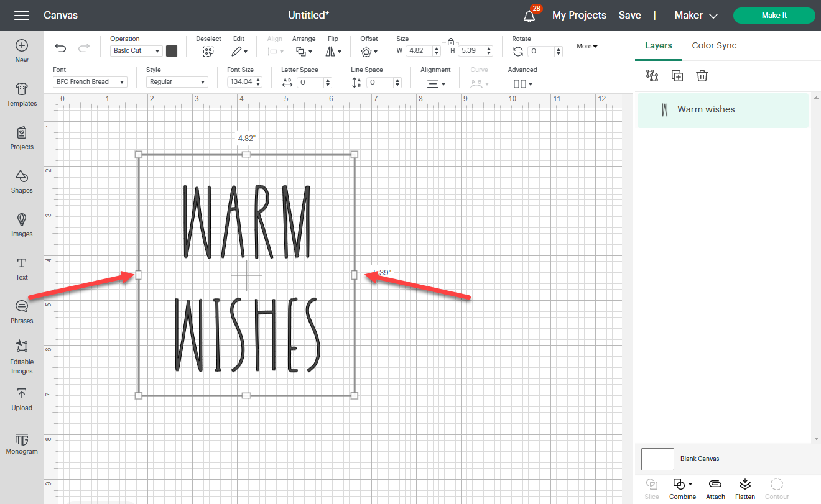Open the Text tool
The image size is (821, 504).
click(x=22, y=269)
